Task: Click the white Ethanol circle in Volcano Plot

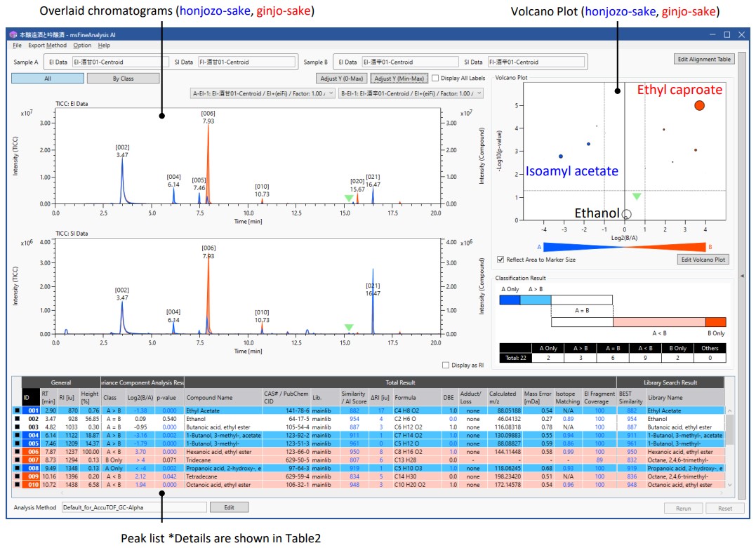Action: pos(627,213)
